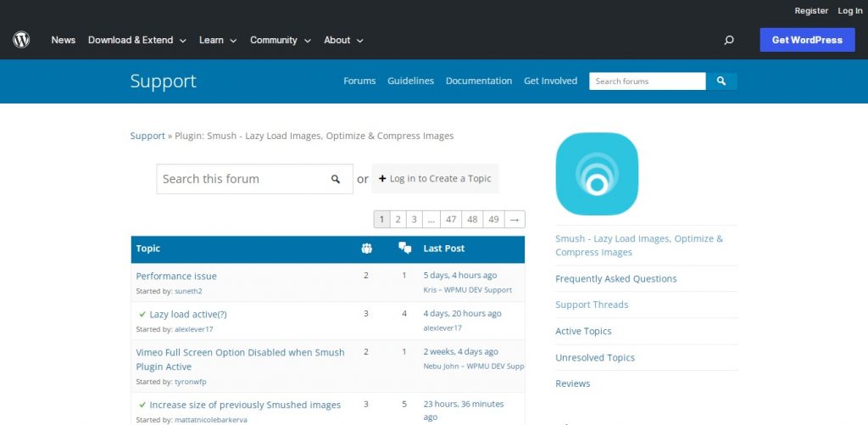
Task: Click magnifier icon in Search this forum
Action: [336, 179]
